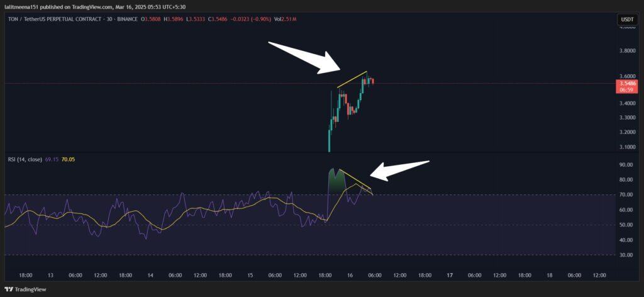This screenshot has height=297, width=644.
Task: Click the RSI value 69.15
Action: 50,159
